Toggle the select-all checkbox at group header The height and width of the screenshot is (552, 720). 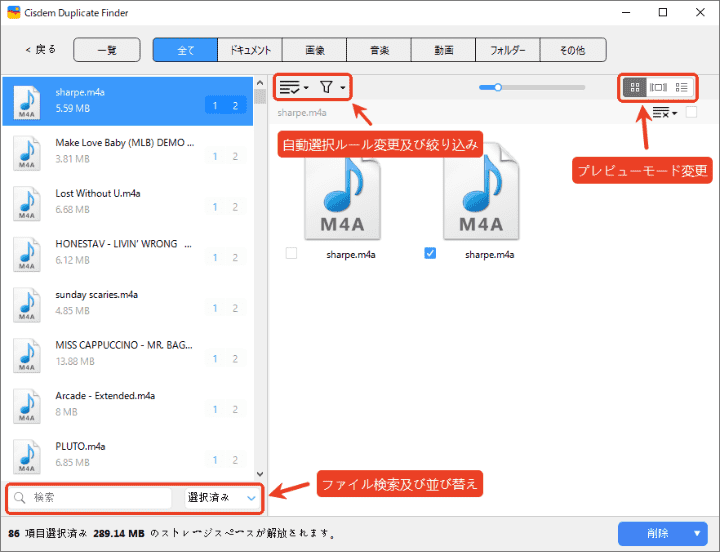[x=691, y=113]
